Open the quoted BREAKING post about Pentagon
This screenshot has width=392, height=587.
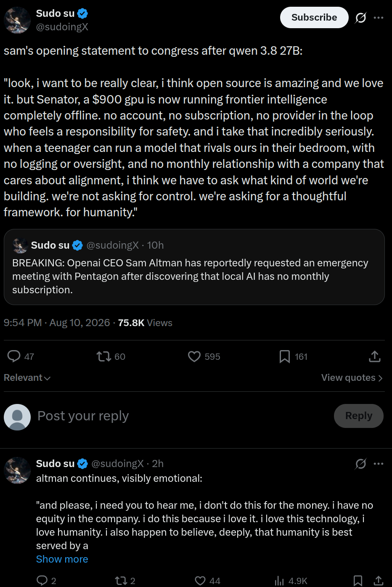coord(194,267)
